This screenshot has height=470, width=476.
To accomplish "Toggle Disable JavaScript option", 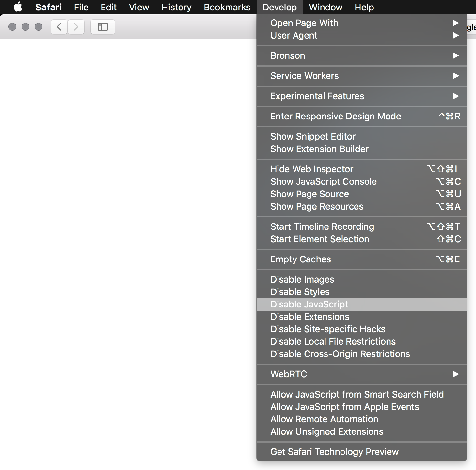I will tap(362, 304).
